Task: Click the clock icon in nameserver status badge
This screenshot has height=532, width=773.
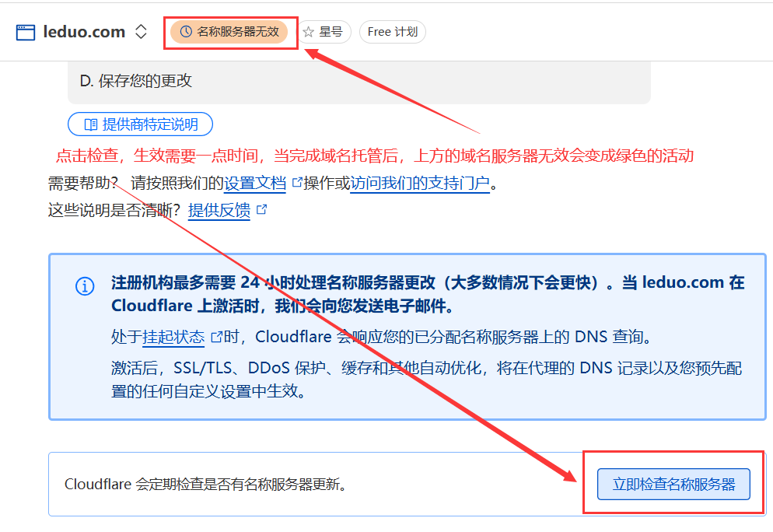Action: click(x=186, y=32)
